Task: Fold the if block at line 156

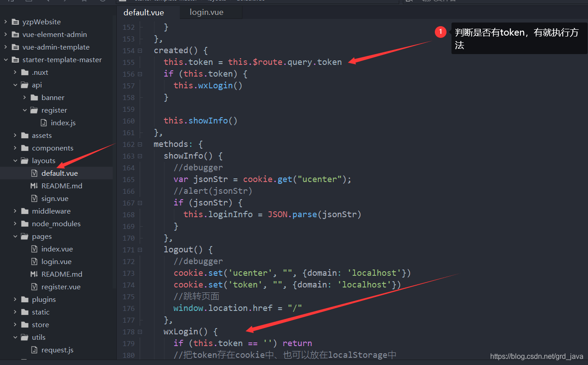Action: pos(140,74)
